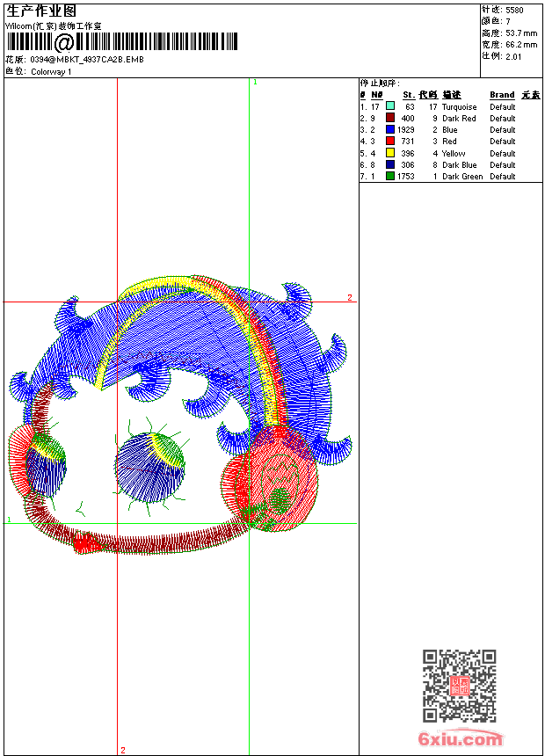Click the 'Blue' description in row 3

tap(449, 130)
